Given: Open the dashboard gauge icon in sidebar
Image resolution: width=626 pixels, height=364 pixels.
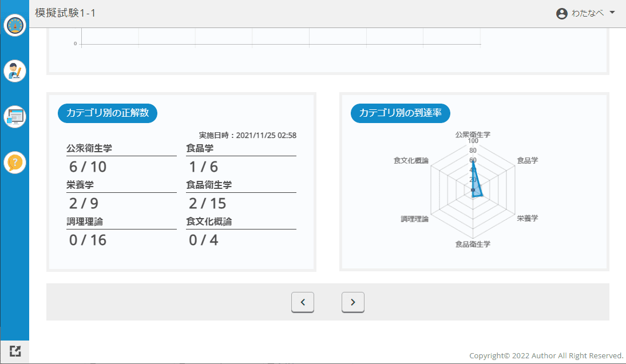Looking at the screenshot, I should [15, 25].
